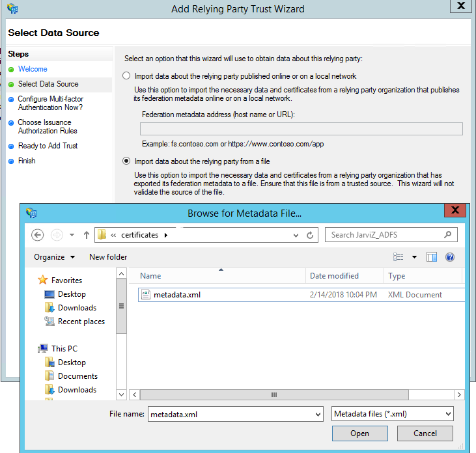Toggle the preview pane
Viewport: 476px width, 453px height.
(431, 257)
